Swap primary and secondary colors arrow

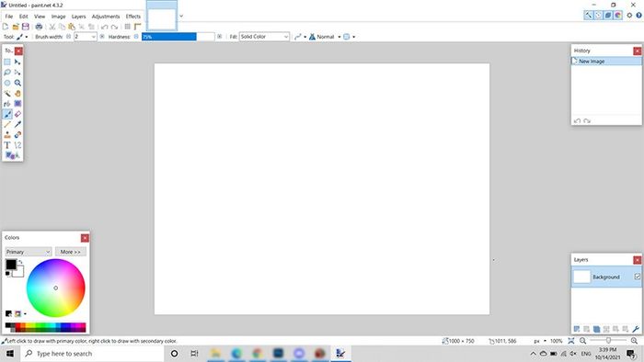click(20, 262)
